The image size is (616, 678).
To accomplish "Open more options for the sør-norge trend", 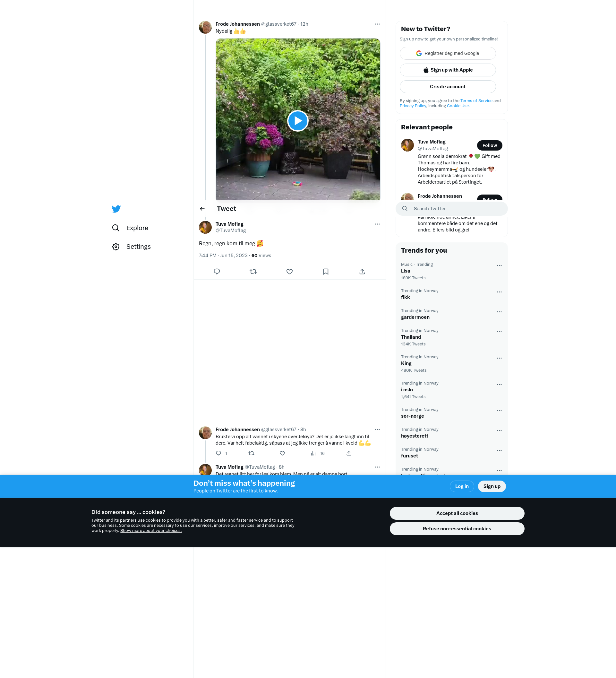I will click(499, 411).
